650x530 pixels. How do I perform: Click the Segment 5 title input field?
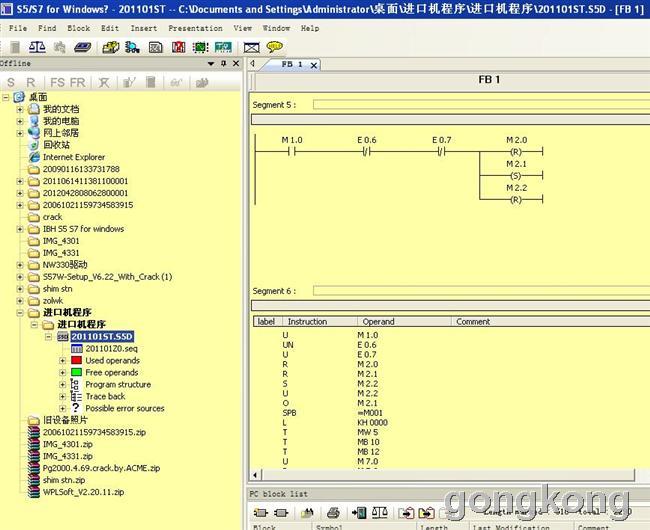481,105
